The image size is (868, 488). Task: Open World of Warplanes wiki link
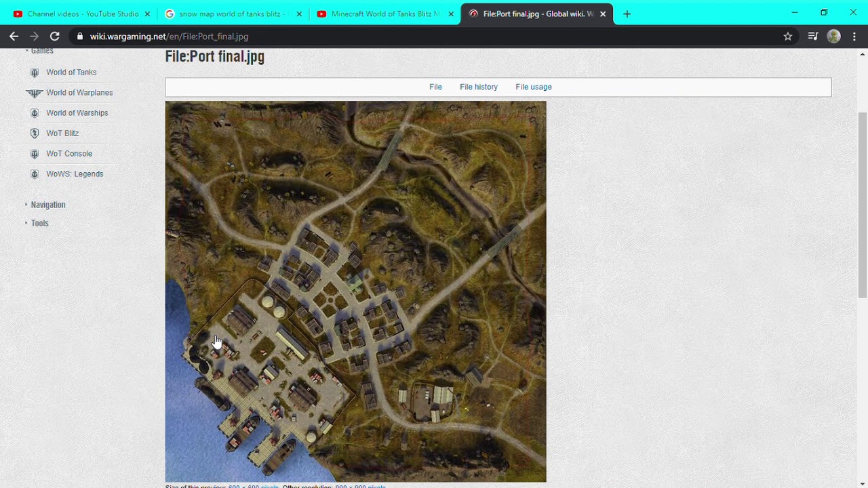coord(79,93)
